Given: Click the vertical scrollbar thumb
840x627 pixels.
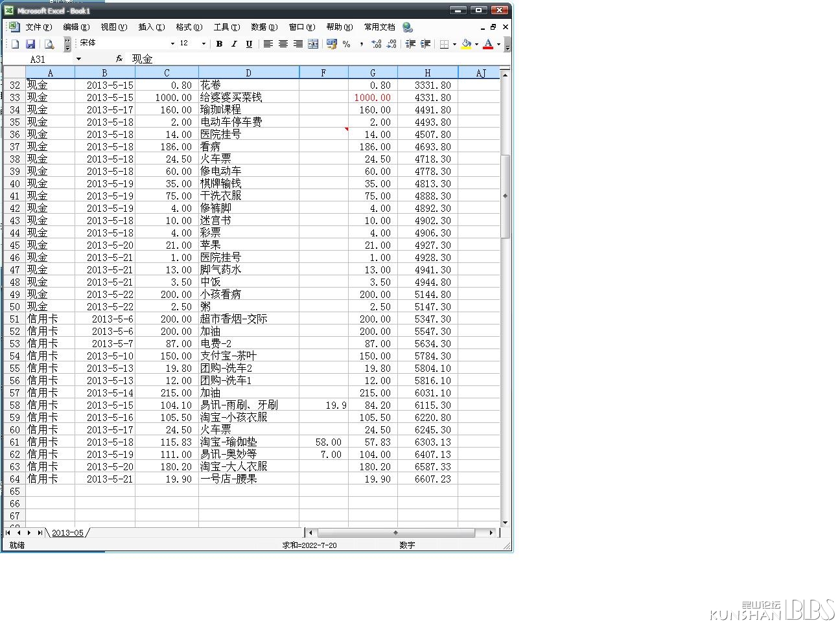Looking at the screenshot, I should point(505,196).
